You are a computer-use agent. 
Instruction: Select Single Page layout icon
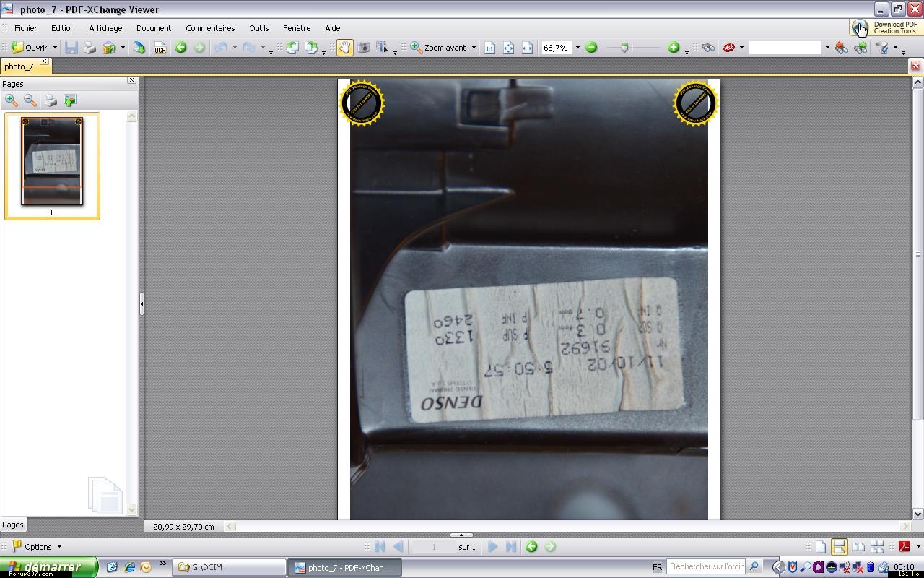[820, 547]
